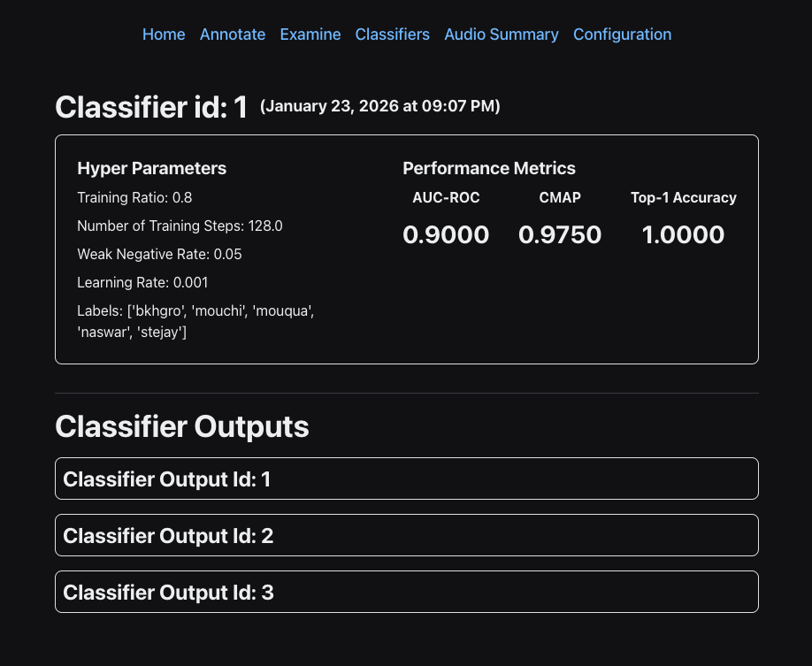The width and height of the screenshot is (812, 666).
Task: Click the Labels list text
Action: click(195, 321)
